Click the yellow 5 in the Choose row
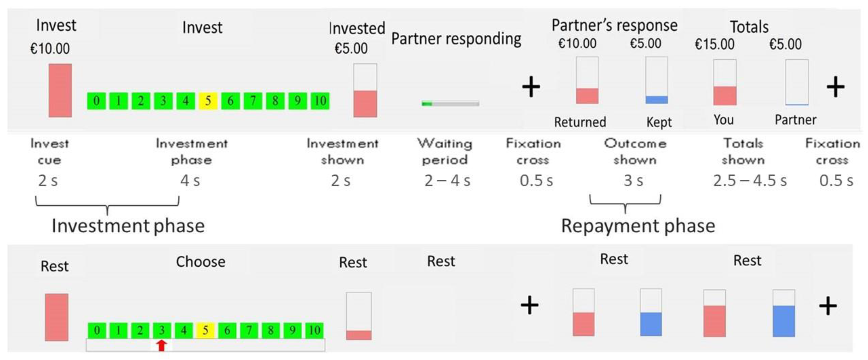The width and height of the screenshot is (868, 360). coord(205,330)
